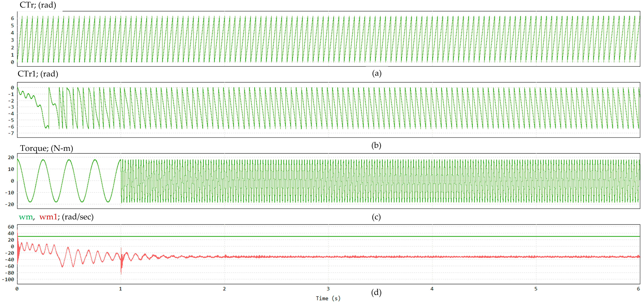
Task: Click the time axis tick labeled 1
Action: pos(120,289)
